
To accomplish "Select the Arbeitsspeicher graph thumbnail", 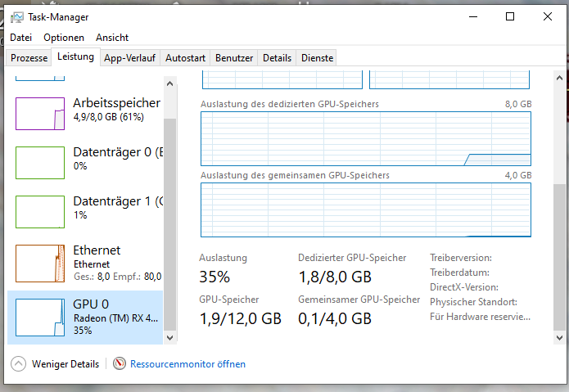I will coord(40,113).
